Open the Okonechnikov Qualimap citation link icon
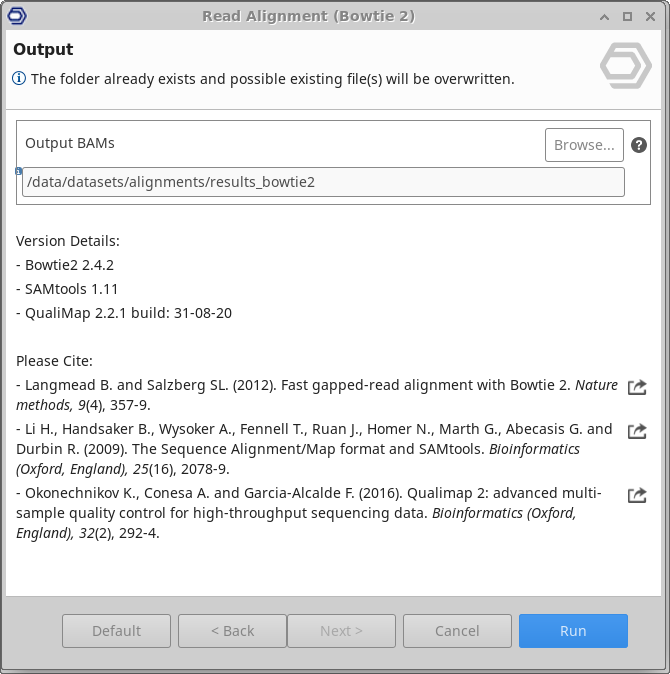 [x=637, y=495]
